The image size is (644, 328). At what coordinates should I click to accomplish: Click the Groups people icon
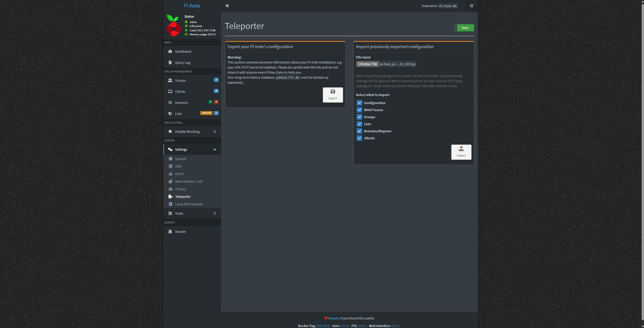point(170,80)
